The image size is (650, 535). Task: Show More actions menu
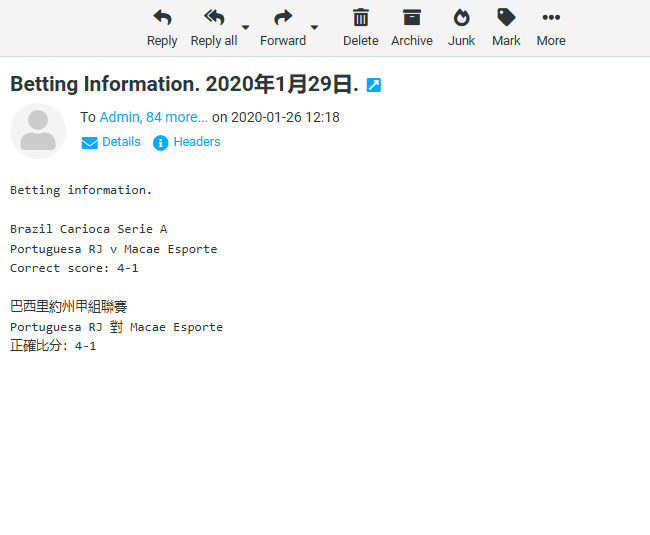(550, 27)
